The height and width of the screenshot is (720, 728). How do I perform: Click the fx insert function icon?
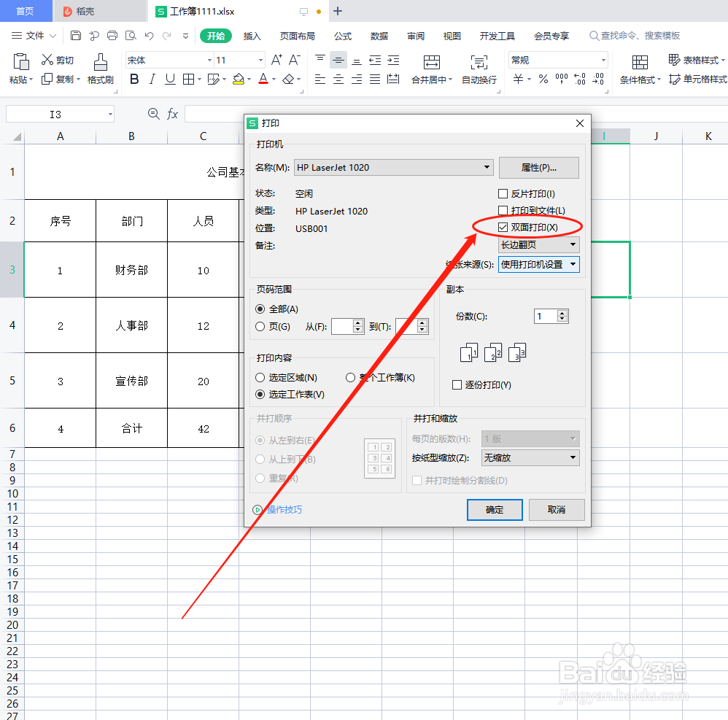(x=172, y=114)
